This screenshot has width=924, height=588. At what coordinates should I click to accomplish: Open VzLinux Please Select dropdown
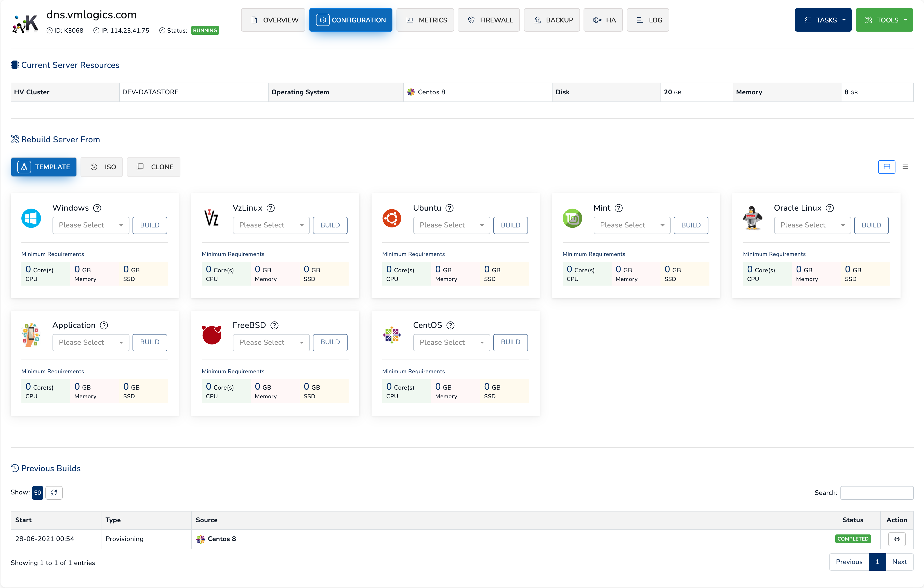tap(271, 225)
